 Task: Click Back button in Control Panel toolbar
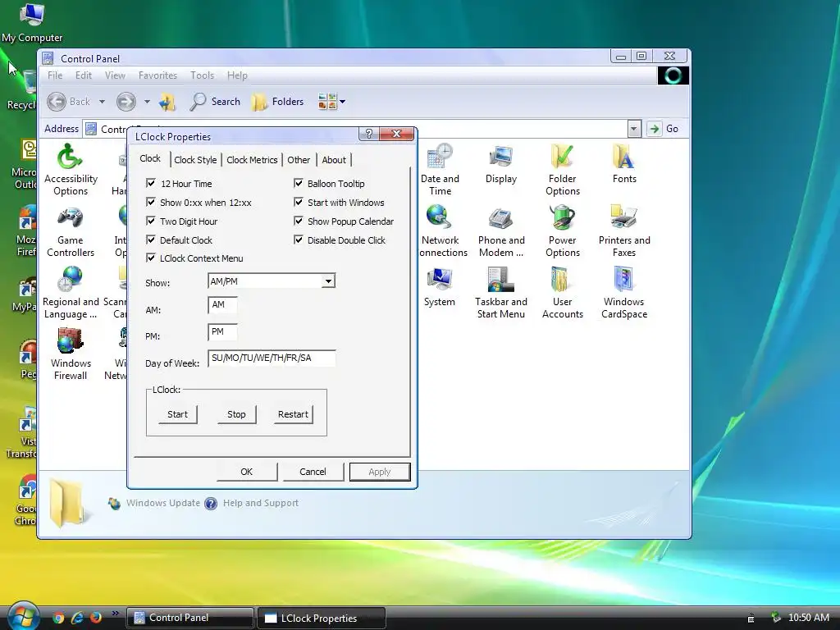click(69, 101)
